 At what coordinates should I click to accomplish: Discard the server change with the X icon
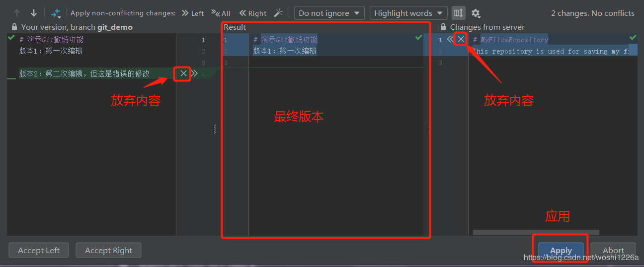(461, 39)
